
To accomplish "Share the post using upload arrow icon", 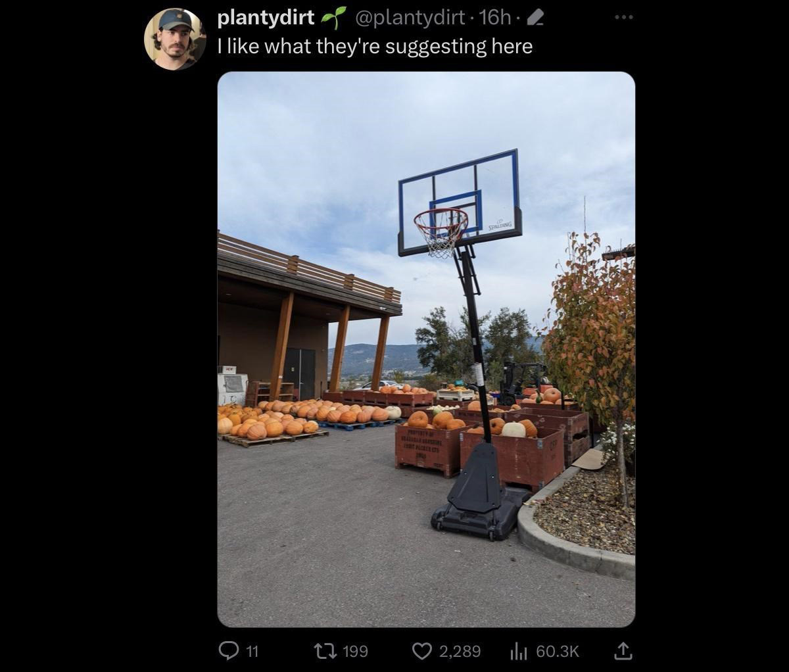I will click(623, 651).
